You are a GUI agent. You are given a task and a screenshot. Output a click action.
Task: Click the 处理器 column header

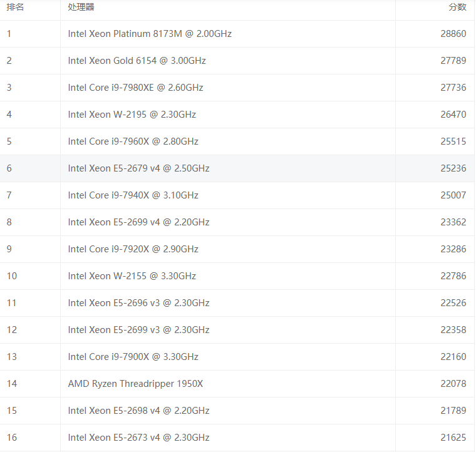coord(81,7)
